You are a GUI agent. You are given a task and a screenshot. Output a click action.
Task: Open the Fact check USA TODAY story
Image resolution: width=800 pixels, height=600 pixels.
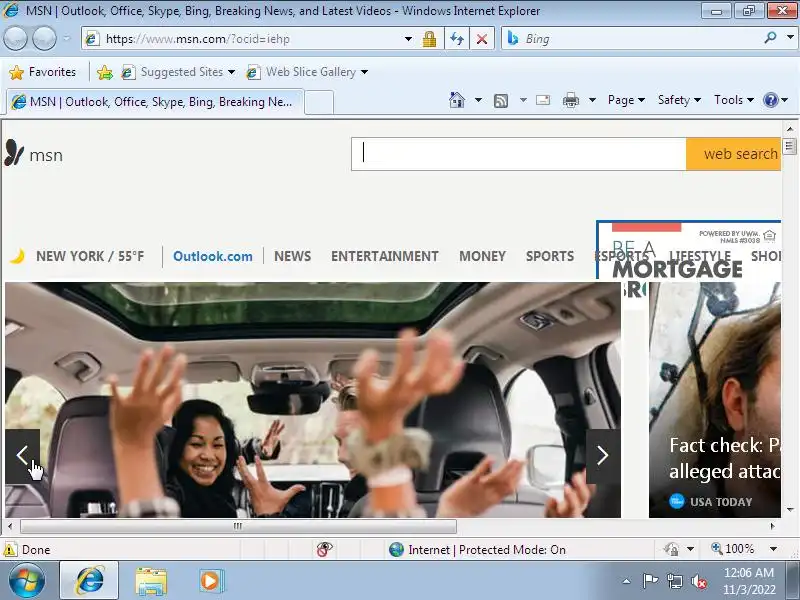pyautogui.click(x=714, y=400)
